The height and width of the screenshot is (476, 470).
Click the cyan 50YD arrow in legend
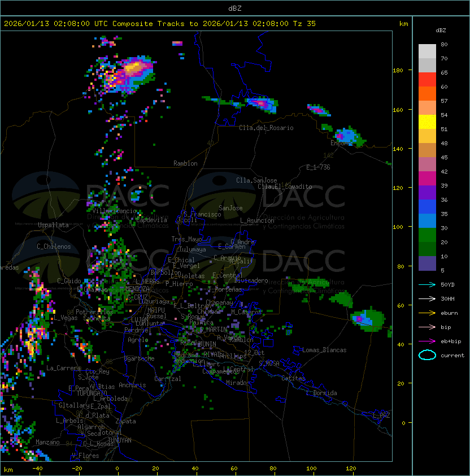pos(427,284)
